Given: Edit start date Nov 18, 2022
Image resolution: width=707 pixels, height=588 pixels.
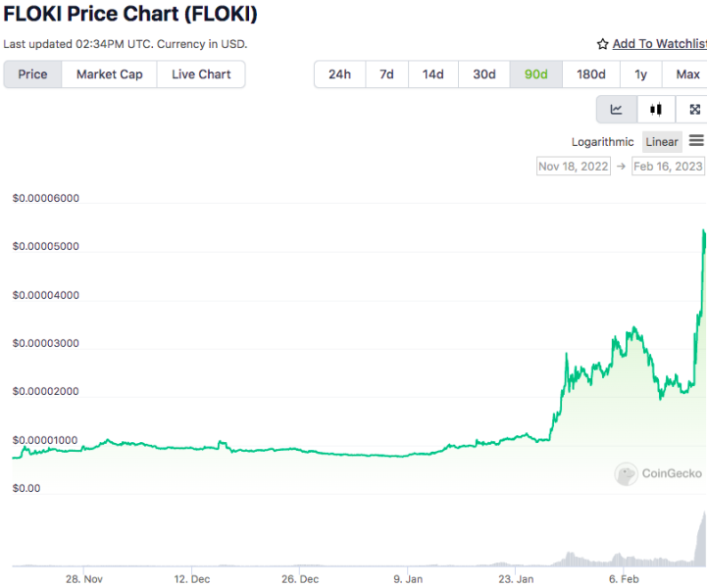Looking at the screenshot, I should coord(574,167).
